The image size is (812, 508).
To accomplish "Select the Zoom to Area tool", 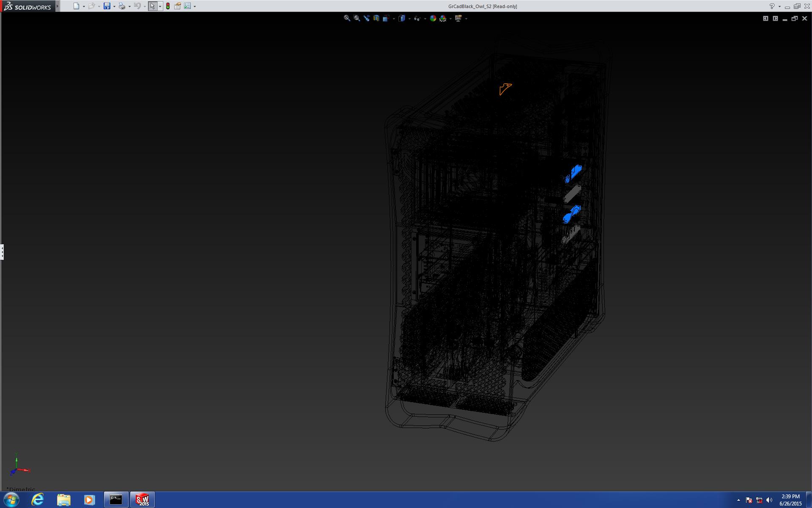I will [x=357, y=18].
